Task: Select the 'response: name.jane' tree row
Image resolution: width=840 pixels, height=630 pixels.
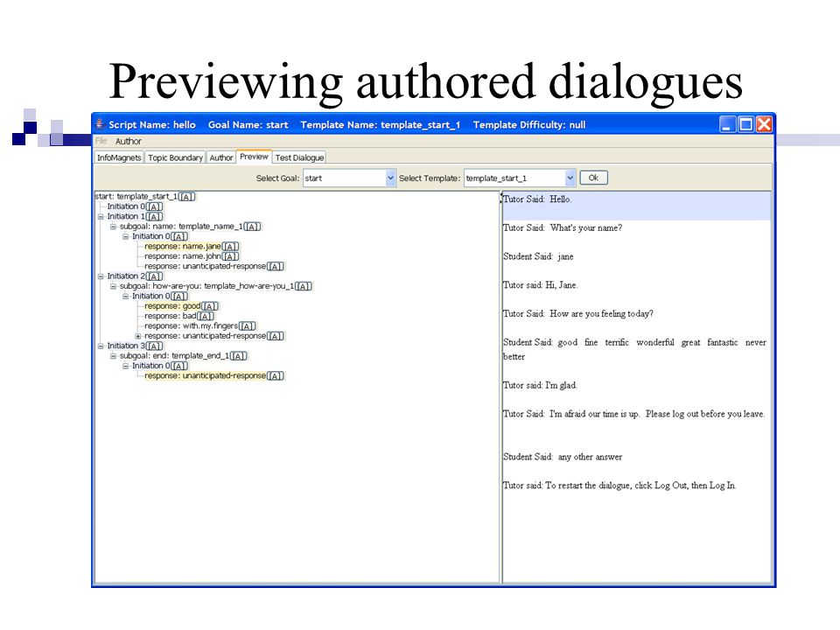Action: (x=192, y=247)
